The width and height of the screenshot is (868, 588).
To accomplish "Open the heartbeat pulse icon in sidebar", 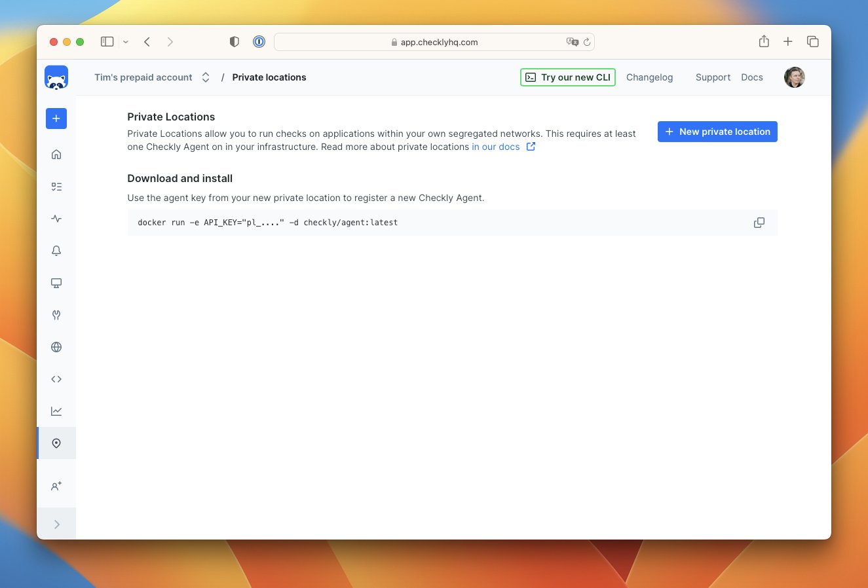I will pyautogui.click(x=56, y=219).
